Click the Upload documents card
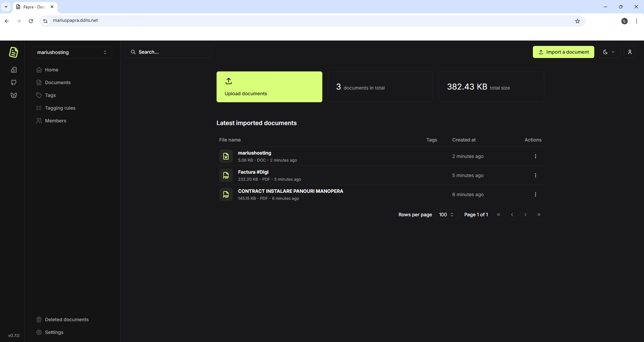The width and height of the screenshot is (644, 342). tap(269, 87)
